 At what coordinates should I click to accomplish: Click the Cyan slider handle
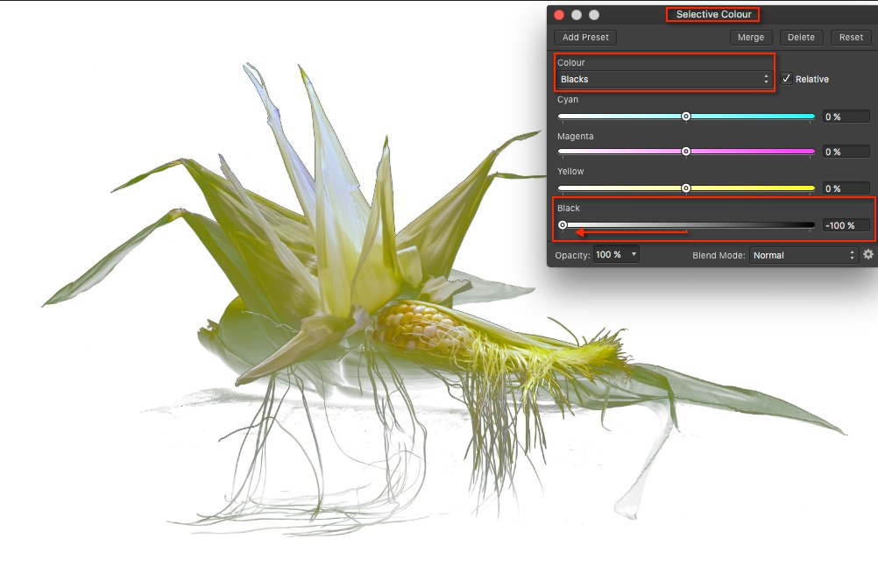coord(686,117)
